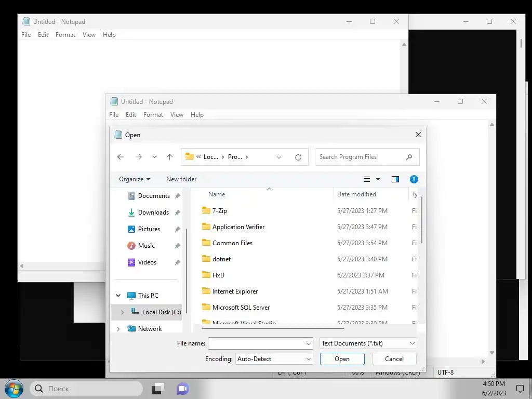Viewport: 532px width, 399px height.
Task: Click the file list horizontal scrollbar
Action: click(273, 328)
